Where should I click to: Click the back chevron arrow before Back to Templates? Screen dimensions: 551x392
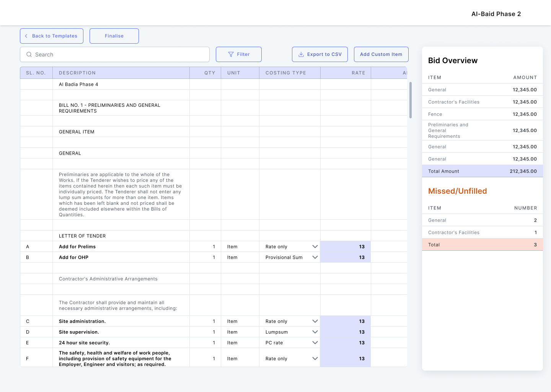pyautogui.click(x=26, y=36)
